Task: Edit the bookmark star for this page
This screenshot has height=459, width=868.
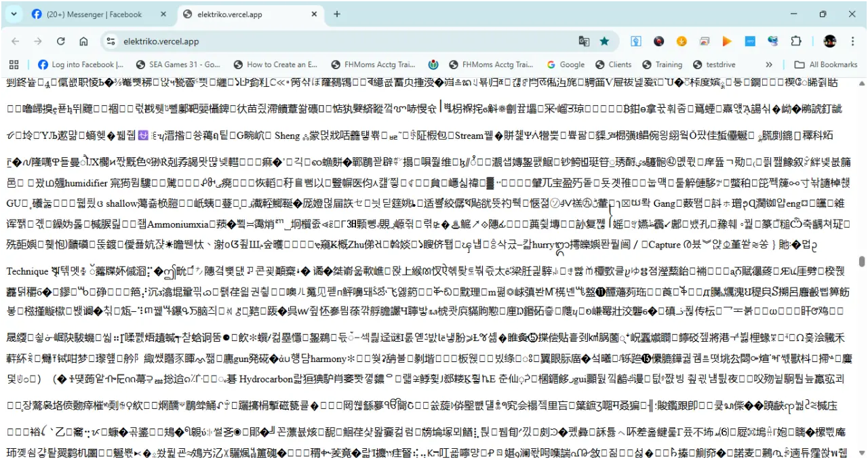Action: 604,41
